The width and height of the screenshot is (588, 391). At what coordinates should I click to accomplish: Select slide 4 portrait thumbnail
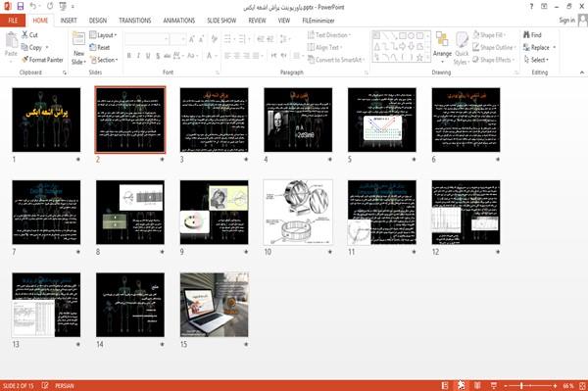coord(298,120)
